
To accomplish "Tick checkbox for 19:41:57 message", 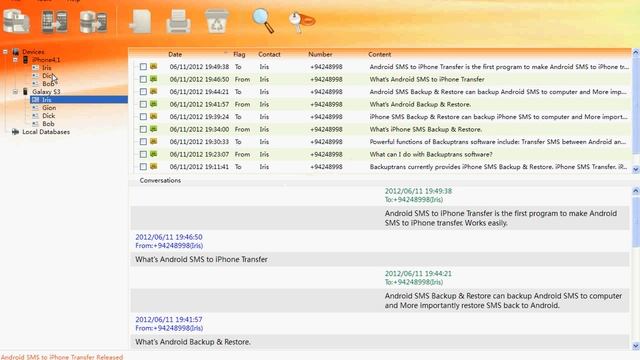I will [143, 104].
